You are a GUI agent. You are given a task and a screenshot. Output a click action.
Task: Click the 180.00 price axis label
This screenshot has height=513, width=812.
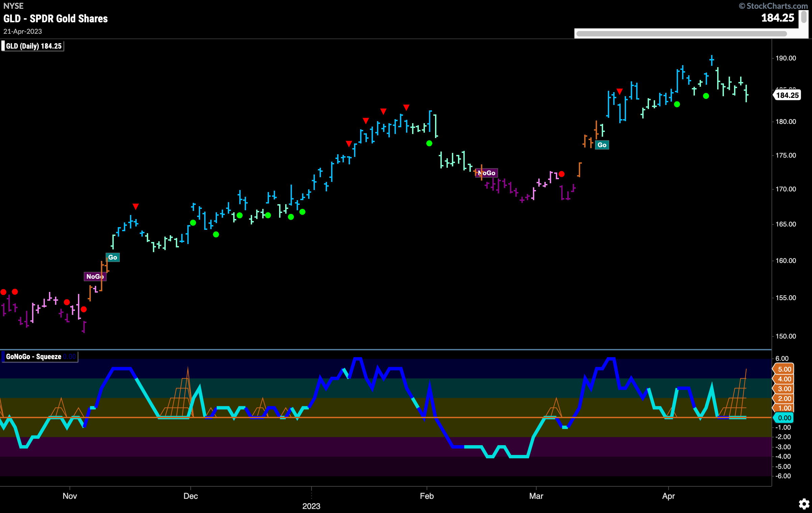coord(786,122)
